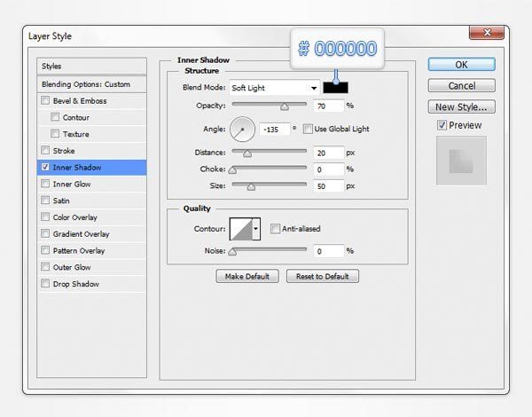532x417 pixels.
Task: Enable the Pattern Overlay checkbox
Action: coord(45,250)
